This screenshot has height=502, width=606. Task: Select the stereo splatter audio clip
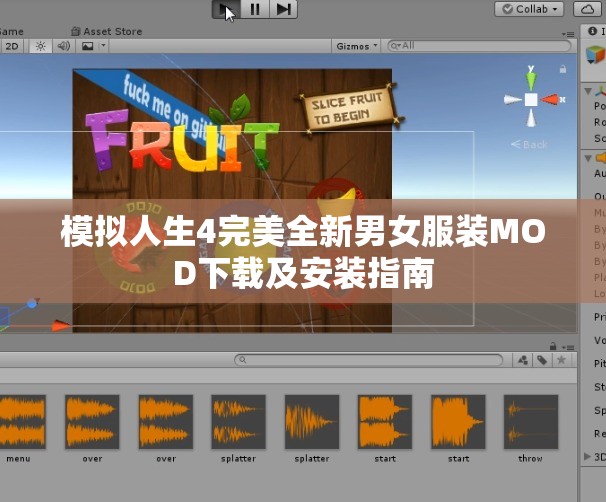tap(238, 422)
